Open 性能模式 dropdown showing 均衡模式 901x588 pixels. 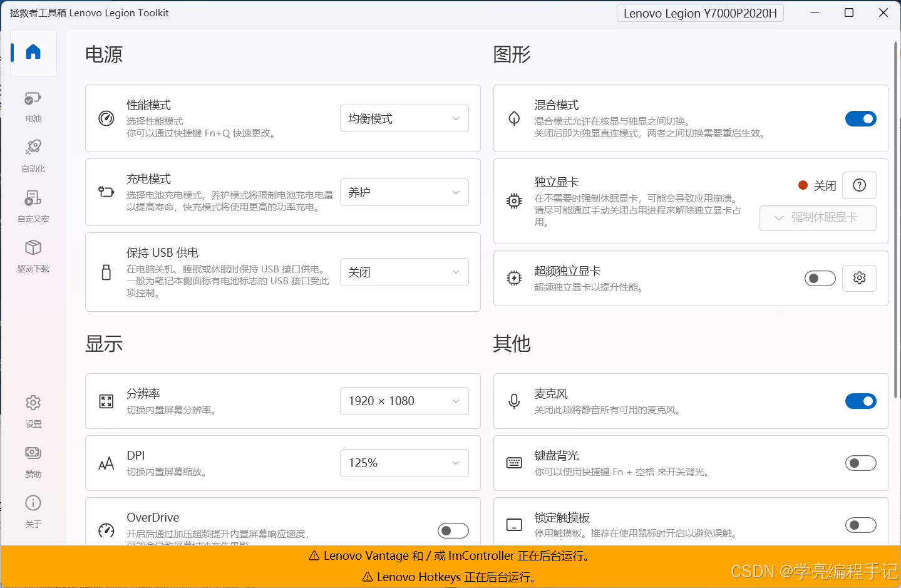click(404, 118)
